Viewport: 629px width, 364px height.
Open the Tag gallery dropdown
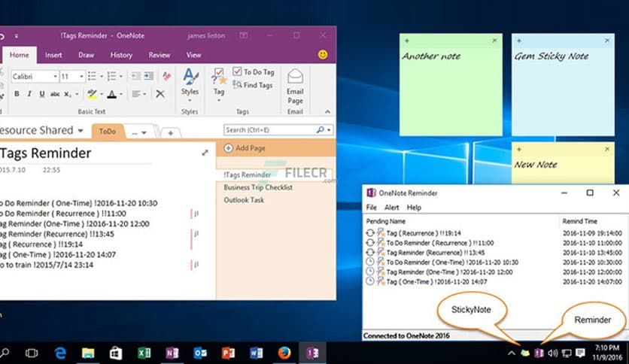(x=219, y=100)
